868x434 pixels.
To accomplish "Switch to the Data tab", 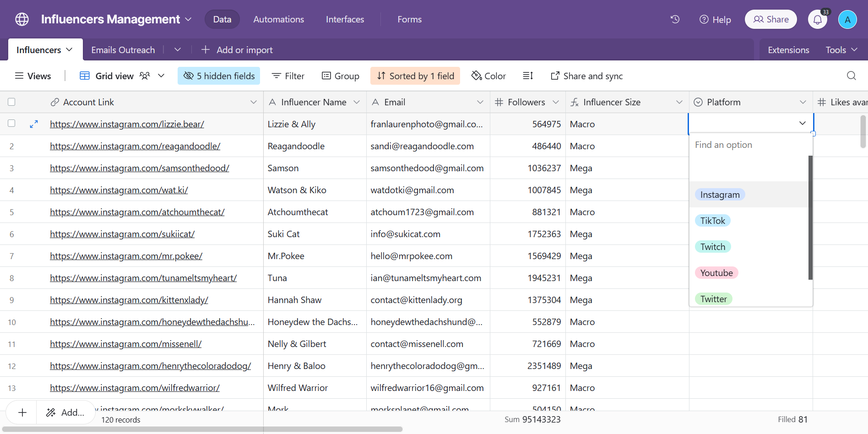I will [222, 19].
